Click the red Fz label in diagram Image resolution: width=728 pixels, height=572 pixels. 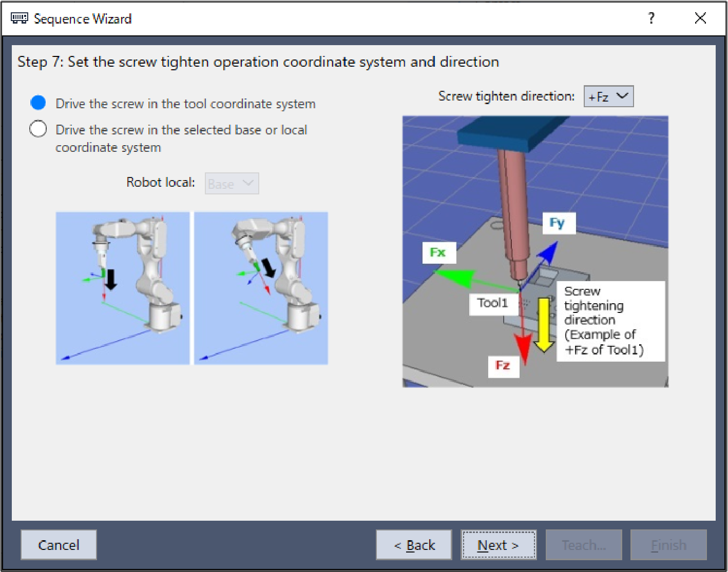coord(503,365)
